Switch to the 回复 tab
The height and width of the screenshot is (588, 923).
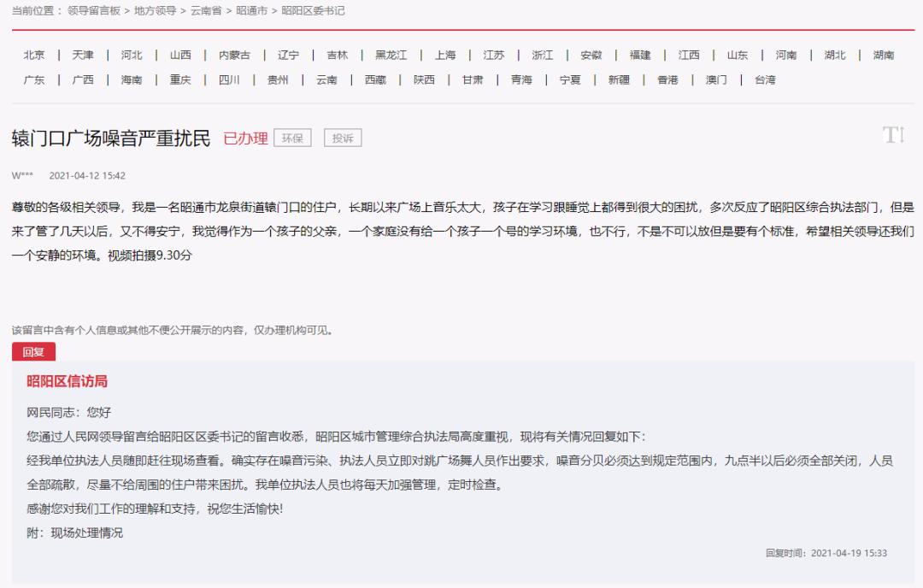(x=34, y=351)
